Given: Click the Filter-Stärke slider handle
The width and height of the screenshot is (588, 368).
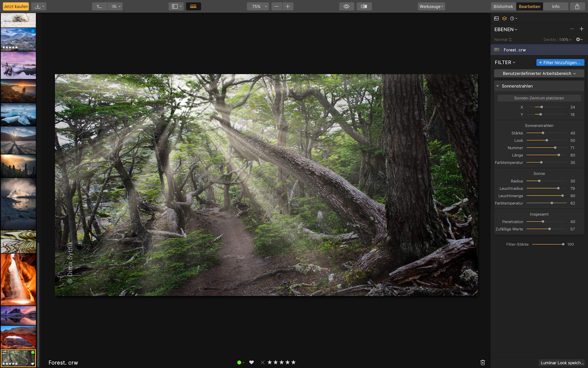Looking at the screenshot, I should point(563,244).
